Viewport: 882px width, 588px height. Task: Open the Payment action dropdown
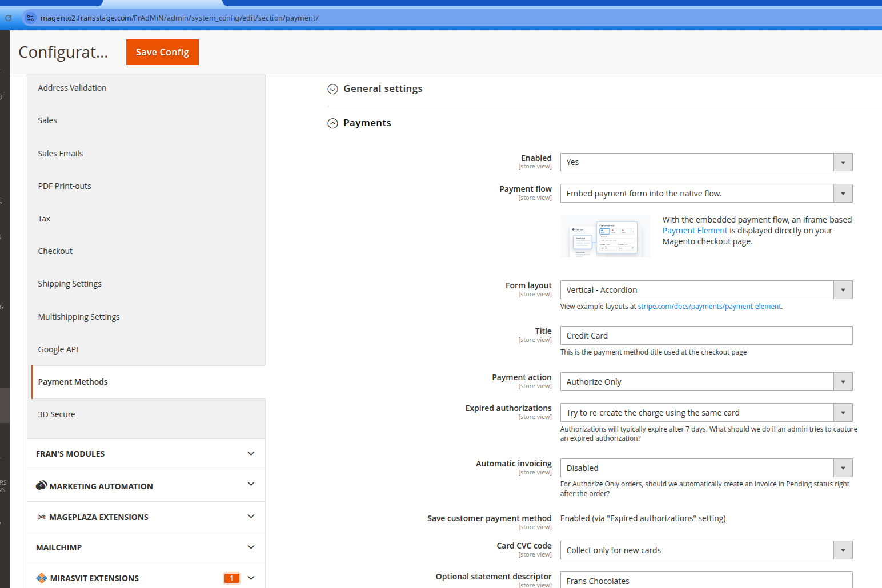tap(705, 382)
